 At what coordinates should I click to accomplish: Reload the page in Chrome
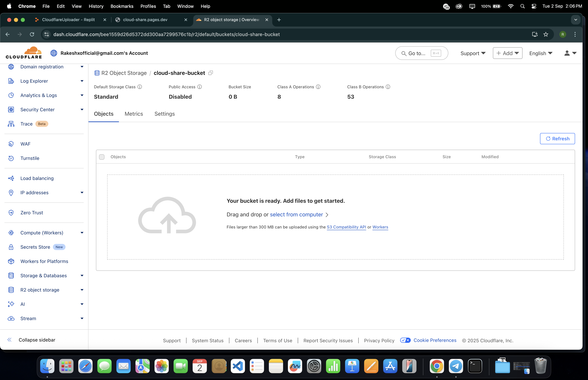[x=32, y=34]
